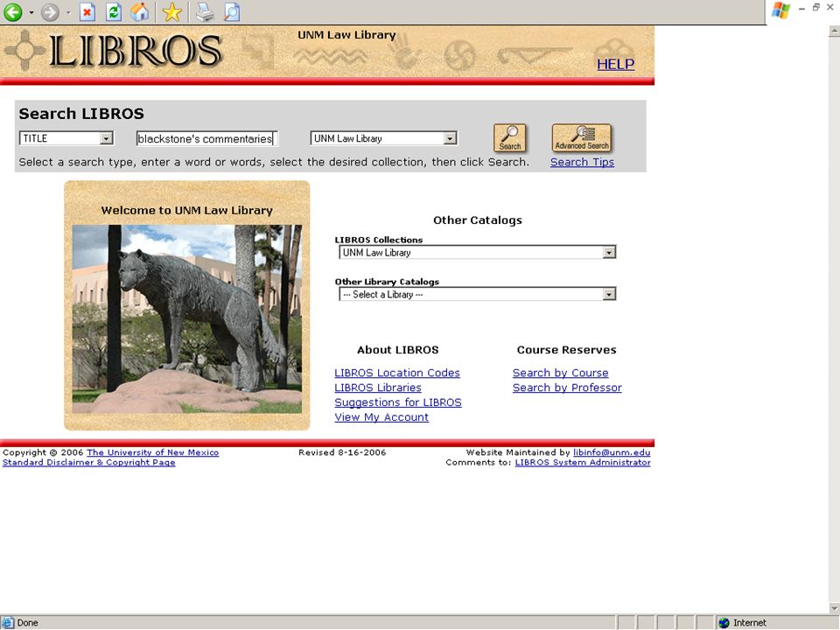Open Search by Course link

560,373
